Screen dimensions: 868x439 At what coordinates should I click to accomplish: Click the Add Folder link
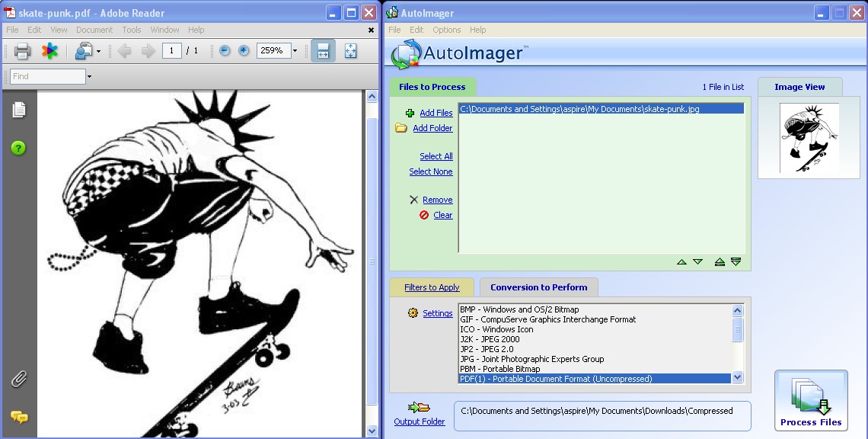pyautogui.click(x=433, y=128)
